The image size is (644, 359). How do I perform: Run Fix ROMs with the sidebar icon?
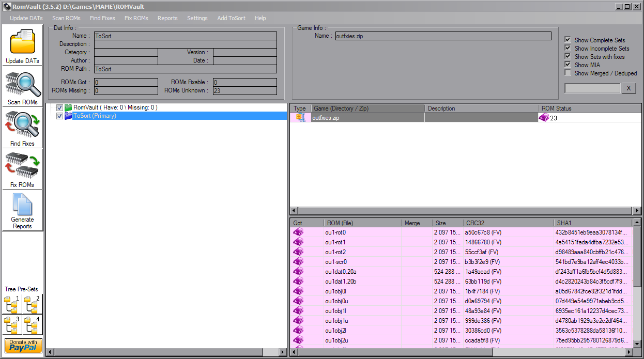point(22,168)
